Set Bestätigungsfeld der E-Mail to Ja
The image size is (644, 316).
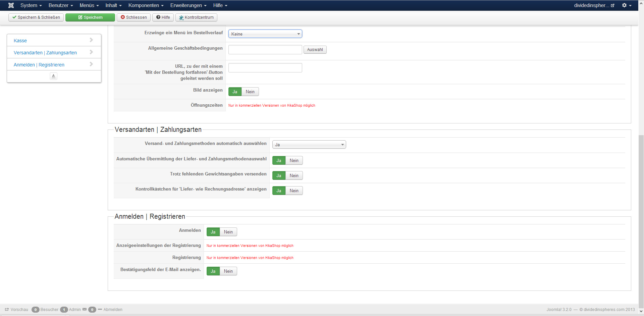[x=213, y=271]
